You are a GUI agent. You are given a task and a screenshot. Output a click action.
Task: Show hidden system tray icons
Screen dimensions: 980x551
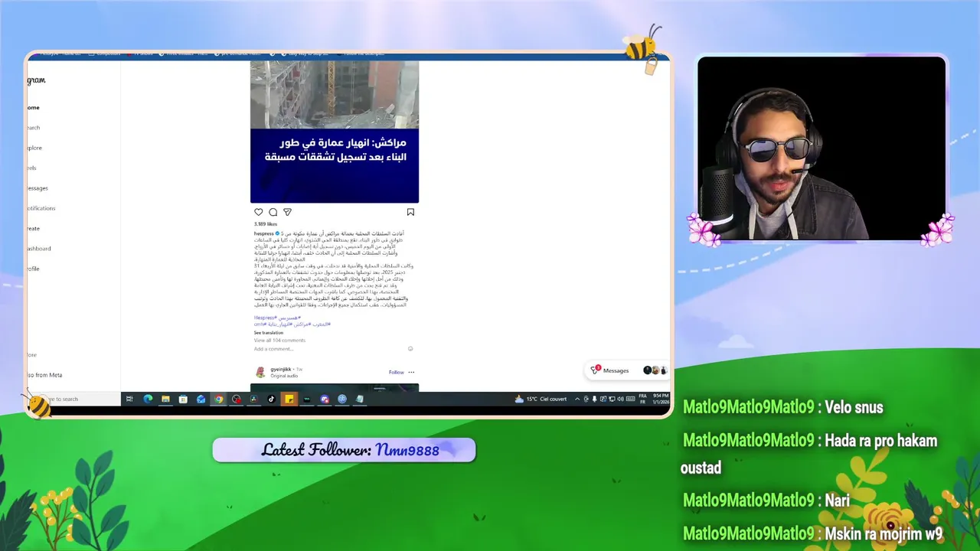tap(577, 399)
